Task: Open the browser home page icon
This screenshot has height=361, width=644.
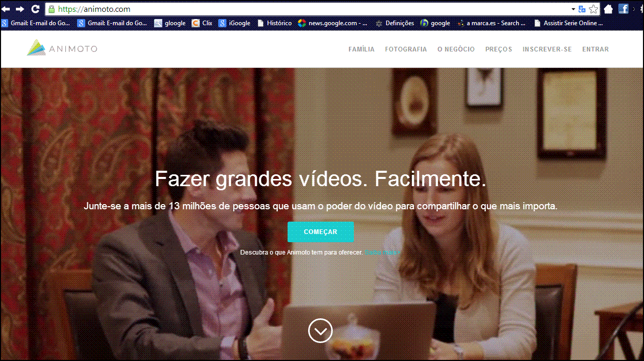Action: point(608,8)
